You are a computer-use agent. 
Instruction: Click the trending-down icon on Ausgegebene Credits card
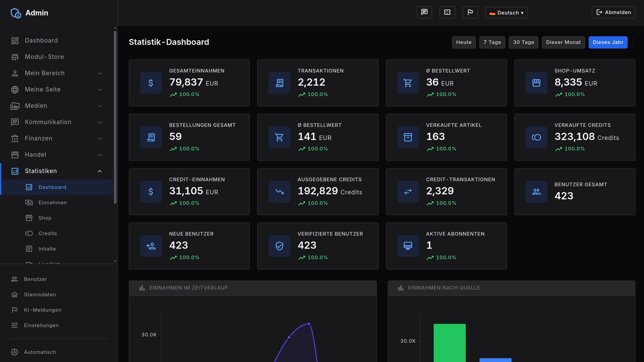click(x=279, y=191)
